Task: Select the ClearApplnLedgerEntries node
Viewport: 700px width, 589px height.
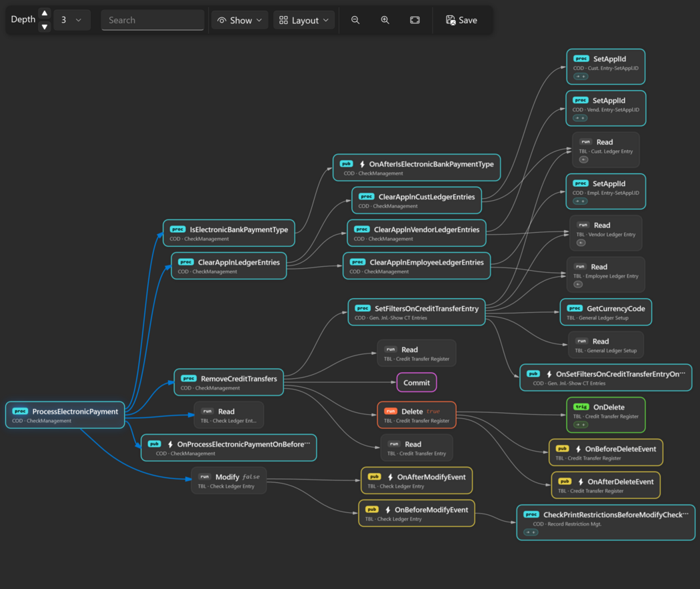Action: pos(229,265)
